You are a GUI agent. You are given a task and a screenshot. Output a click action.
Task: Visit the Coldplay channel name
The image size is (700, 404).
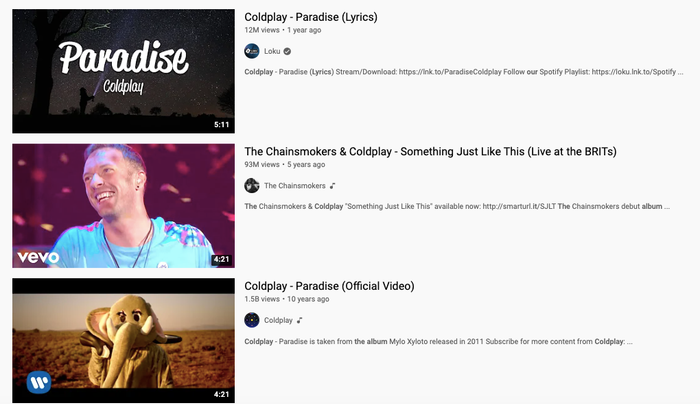(278, 320)
